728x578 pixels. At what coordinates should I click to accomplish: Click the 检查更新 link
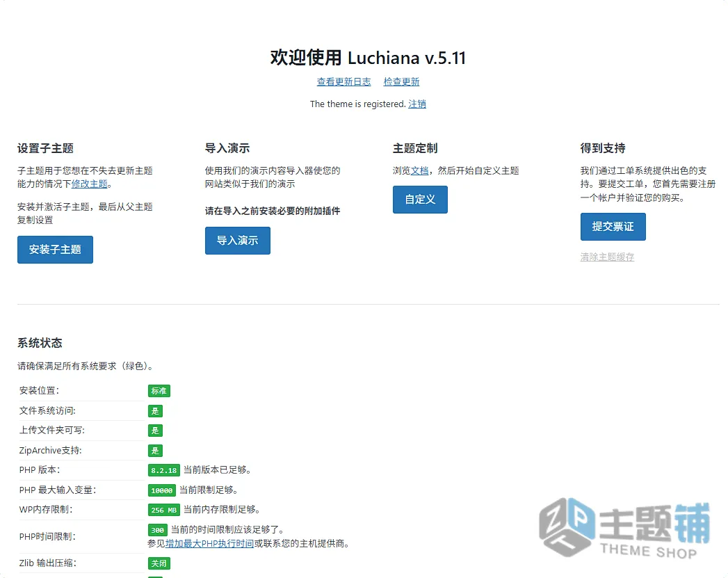click(401, 81)
